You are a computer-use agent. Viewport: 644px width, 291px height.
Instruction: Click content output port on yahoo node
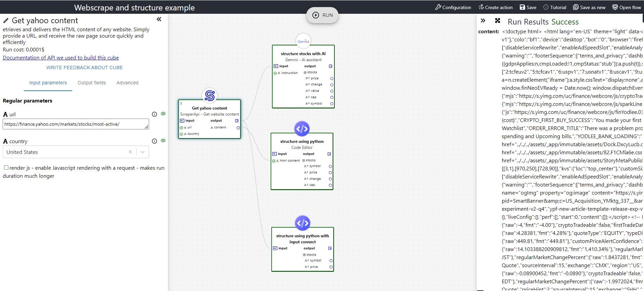coord(238,128)
